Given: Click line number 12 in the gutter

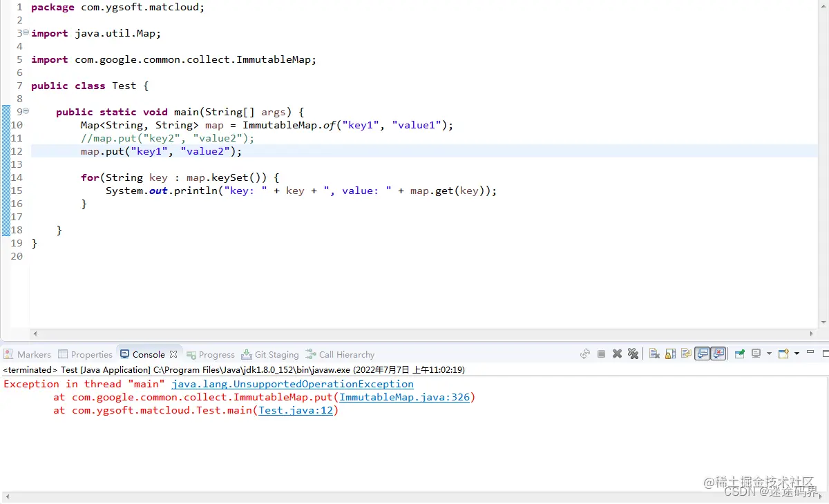Looking at the screenshot, I should click(x=17, y=151).
